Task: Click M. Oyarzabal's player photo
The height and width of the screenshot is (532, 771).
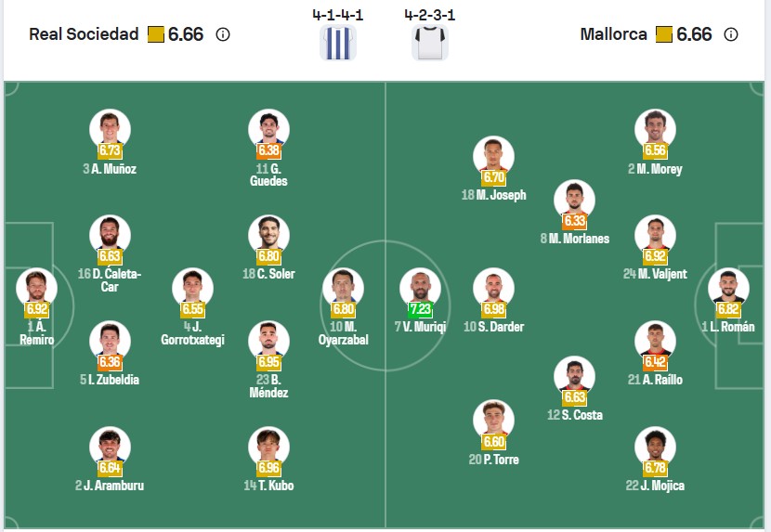Action: [x=343, y=288]
